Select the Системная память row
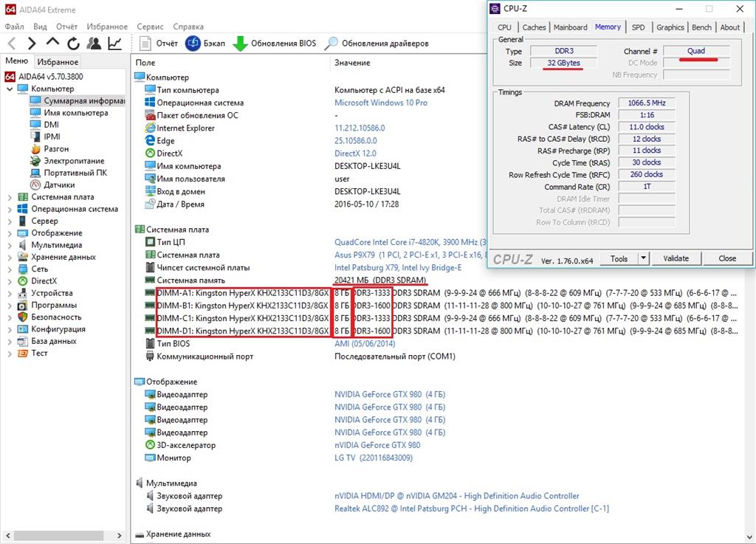 tap(286, 280)
